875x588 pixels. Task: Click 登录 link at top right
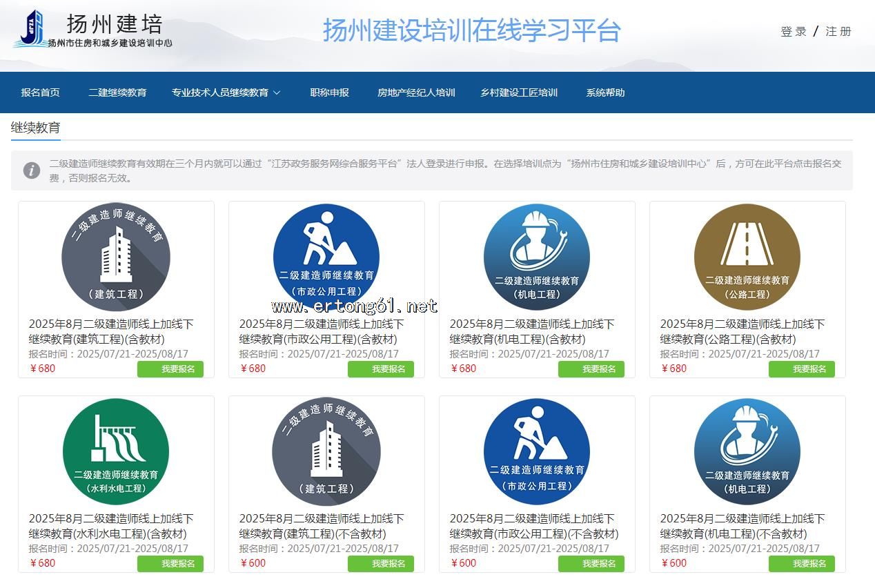[793, 31]
